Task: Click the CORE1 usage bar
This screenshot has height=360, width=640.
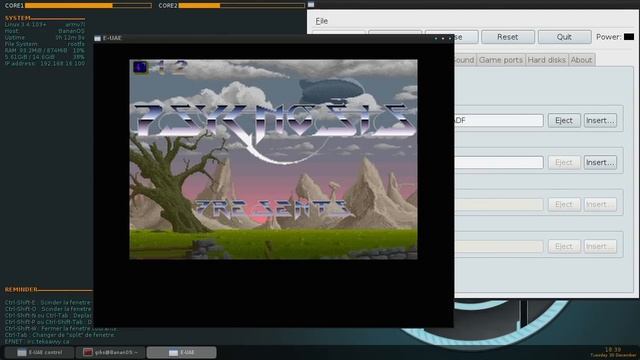Action: pyautogui.click(x=88, y=6)
